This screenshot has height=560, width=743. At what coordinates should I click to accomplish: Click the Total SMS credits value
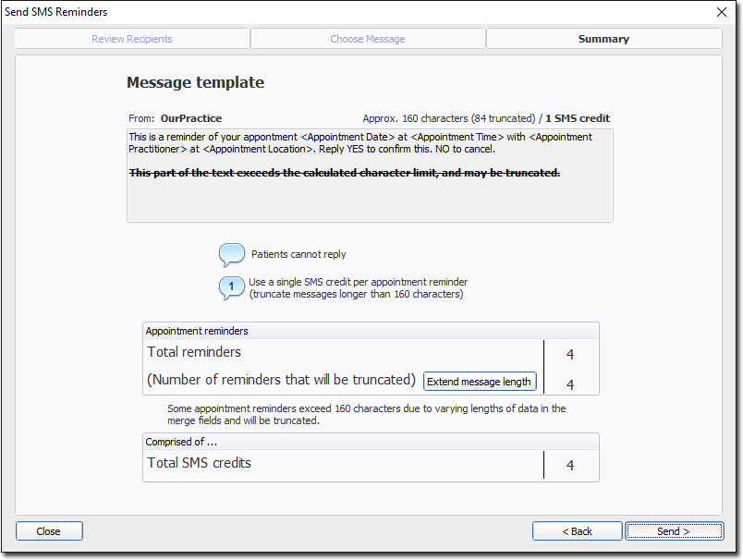point(570,466)
